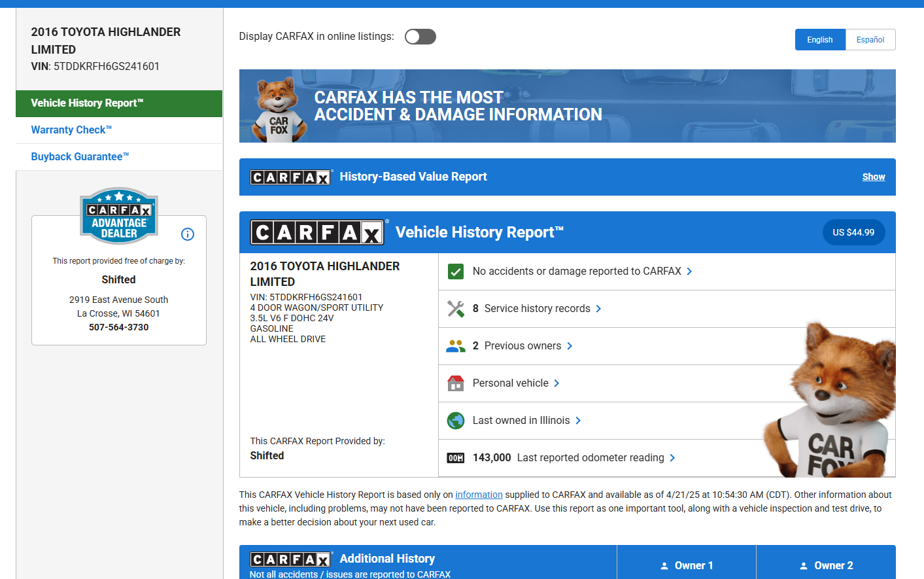
Task: Click the Owner 1 person icon
Action: click(664, 566)
